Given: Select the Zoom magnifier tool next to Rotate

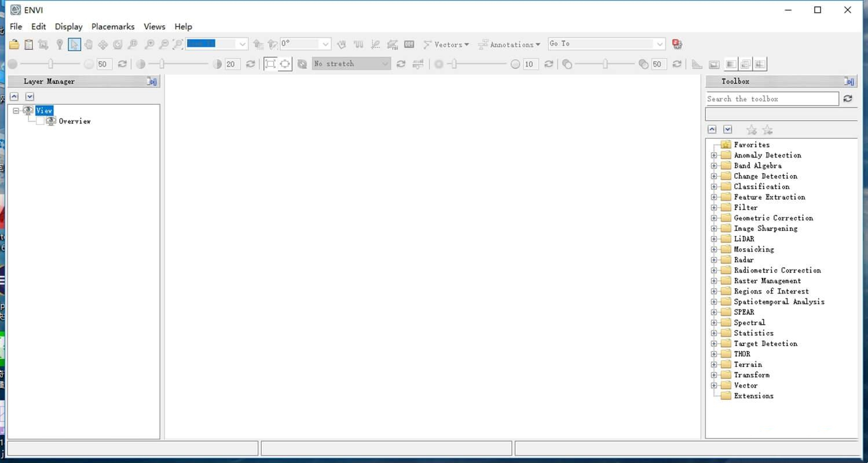Looking at the screenshot, I should click(x=133, y=44).
